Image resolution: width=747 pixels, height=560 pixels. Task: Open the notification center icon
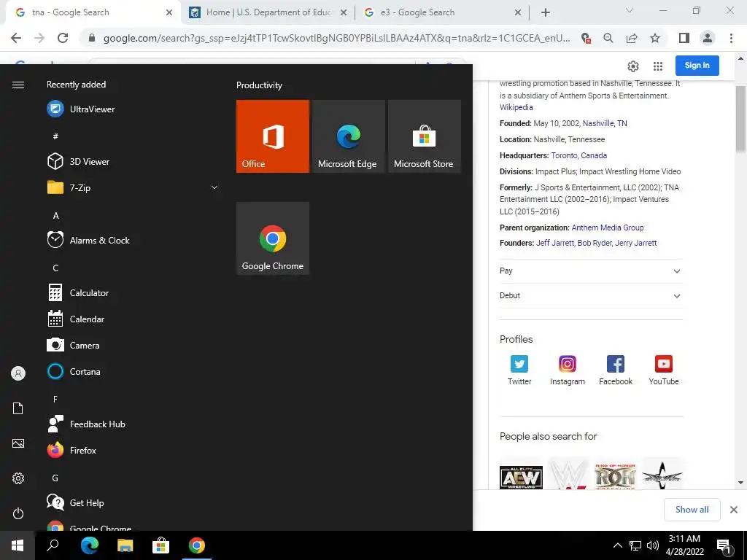tap(724, 546)
